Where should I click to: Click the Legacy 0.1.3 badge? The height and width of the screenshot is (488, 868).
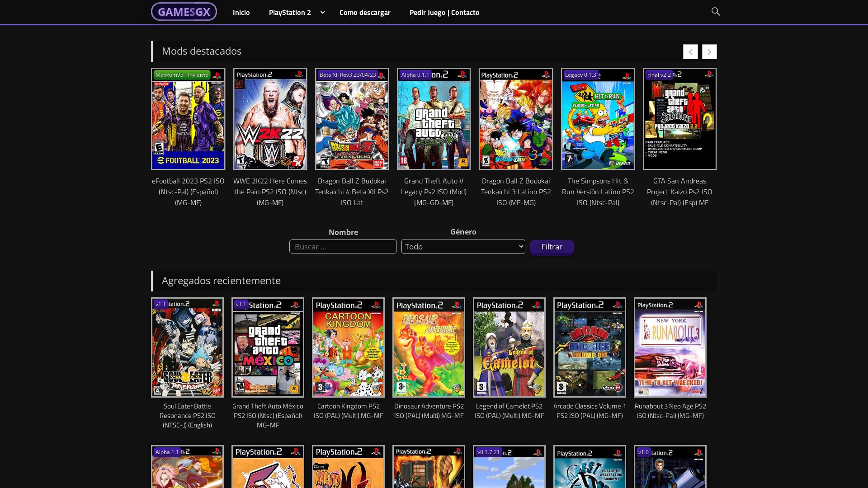pyautogui.click(x=580, y=75)
